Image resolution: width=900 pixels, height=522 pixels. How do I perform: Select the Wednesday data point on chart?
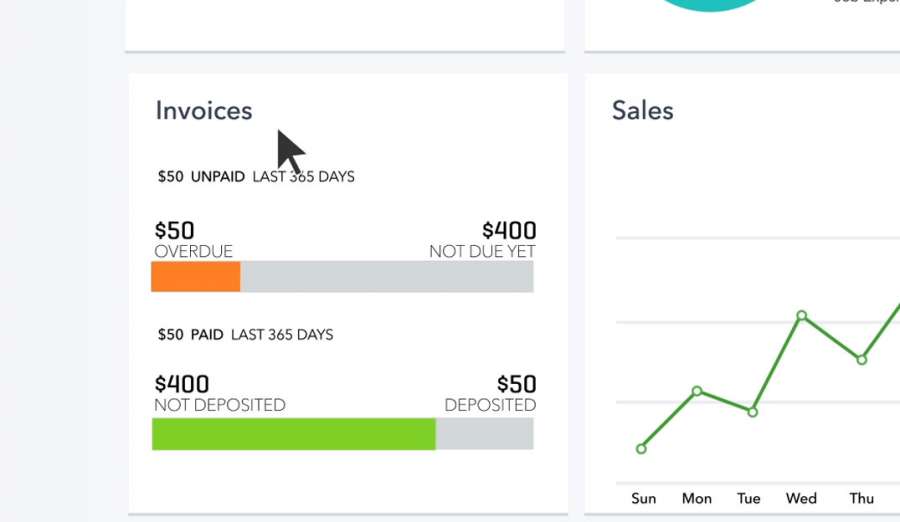coord(802,315)
